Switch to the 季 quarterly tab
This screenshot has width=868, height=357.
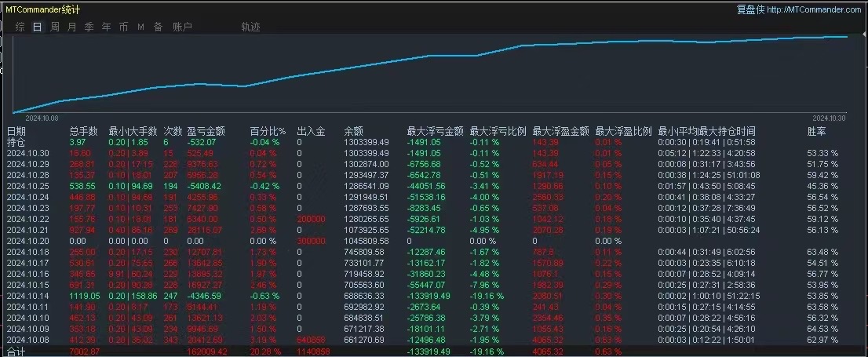coord(89,27)
